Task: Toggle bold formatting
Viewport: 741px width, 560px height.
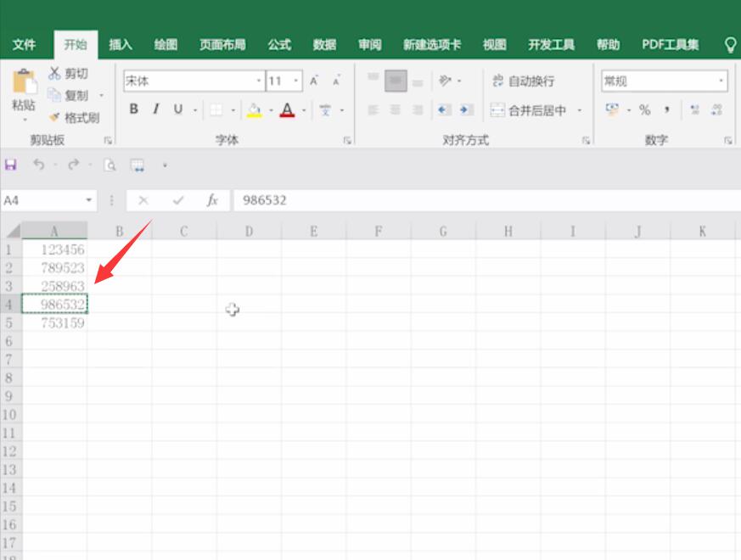Action: [x=134, y=109]
